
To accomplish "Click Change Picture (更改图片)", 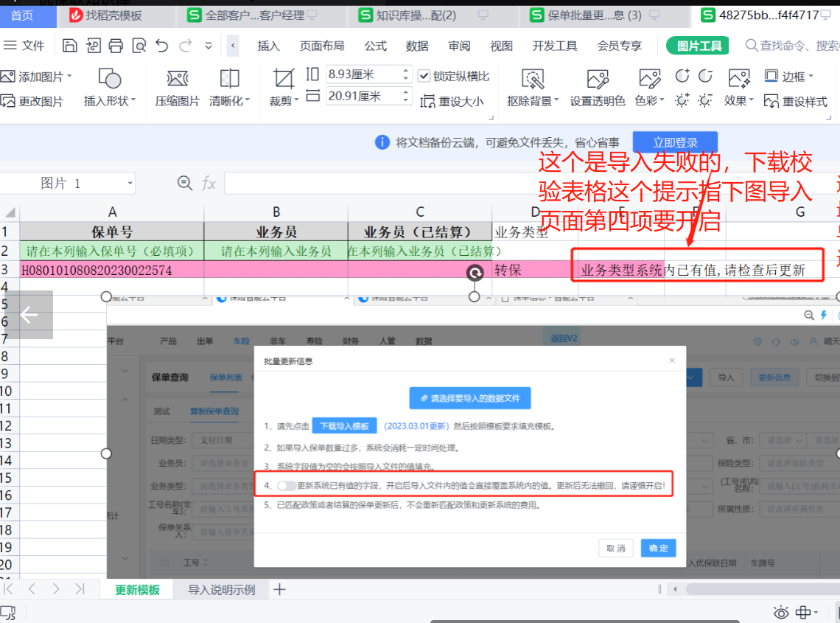I will coord(32,101).
